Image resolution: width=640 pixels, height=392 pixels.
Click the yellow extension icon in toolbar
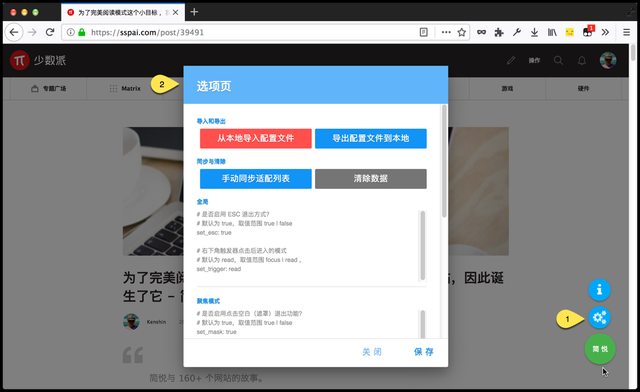click(x=569, y=32)
